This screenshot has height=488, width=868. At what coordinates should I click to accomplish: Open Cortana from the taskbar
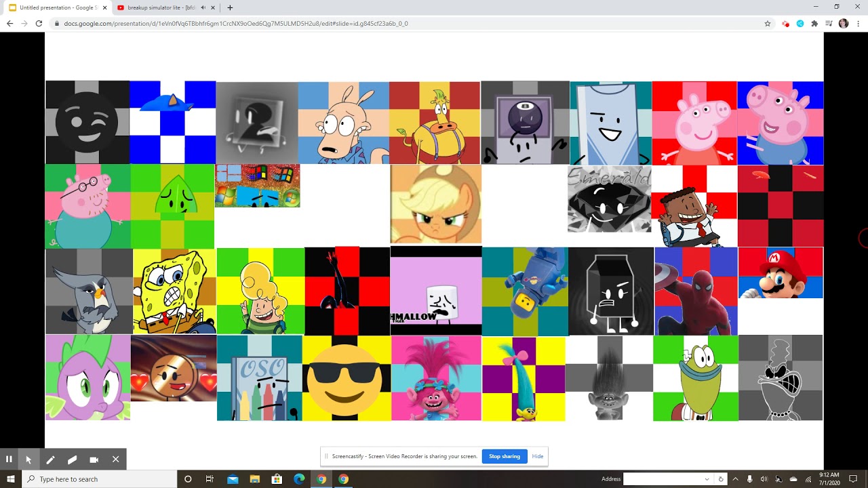click(x=188, y=479)
